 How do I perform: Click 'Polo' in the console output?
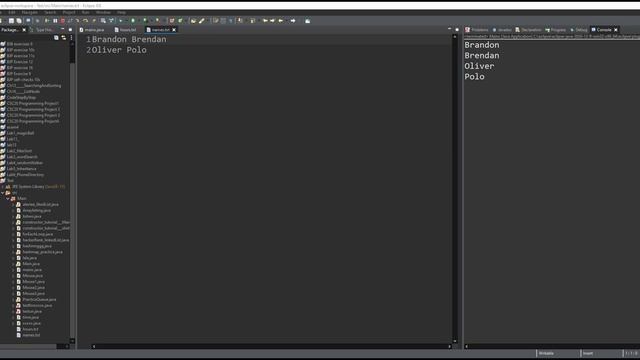[474, 77]
